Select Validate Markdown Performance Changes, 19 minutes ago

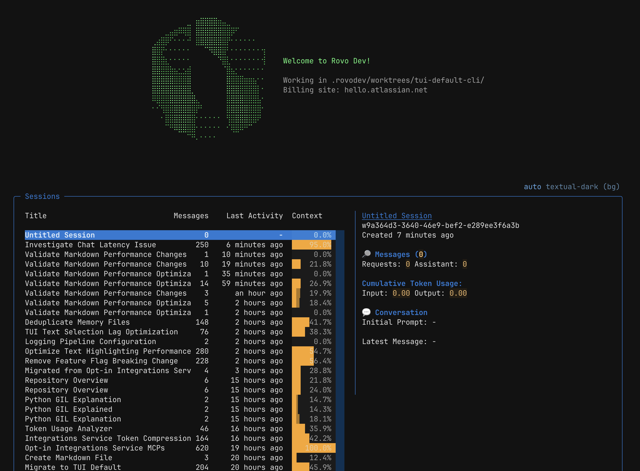point(180,264)
